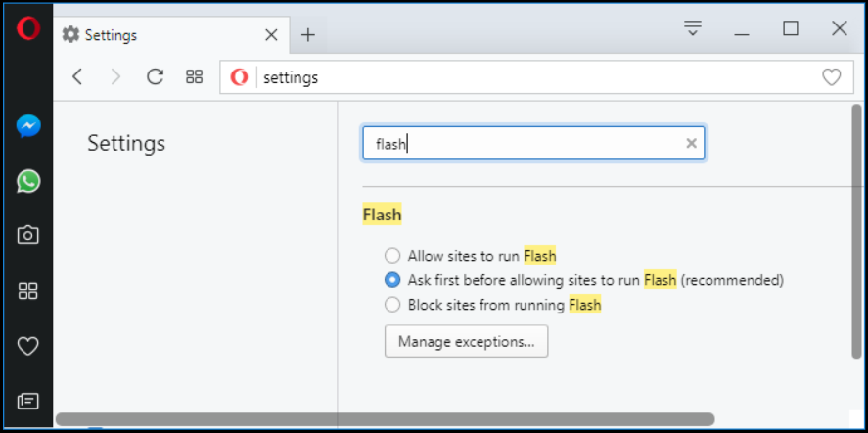Click the Opera menu logo
The width and height of the screenshot is (868, 433).
click(28, 28)
